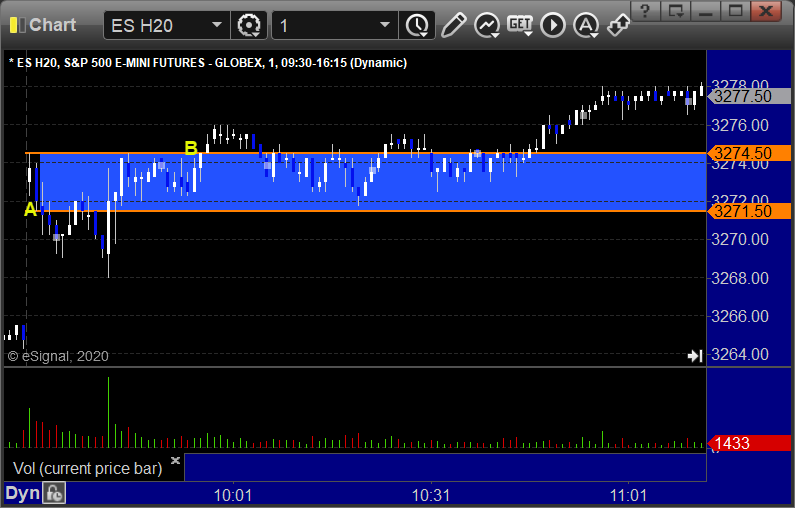Image resolution: width=795 pixels, height=508 pixels.
Task: Select the yellow B marker
Action: (x=191, y=148)
